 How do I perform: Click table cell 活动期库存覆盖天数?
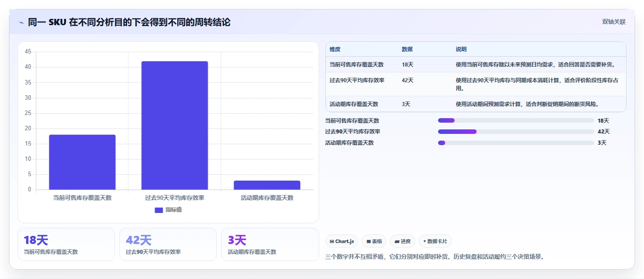(354, 104)
